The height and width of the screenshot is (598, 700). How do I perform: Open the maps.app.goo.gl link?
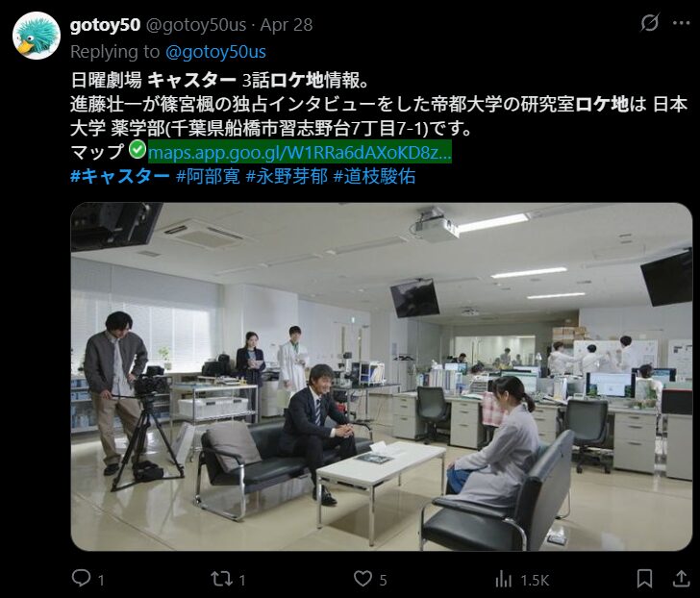(300, 152)
